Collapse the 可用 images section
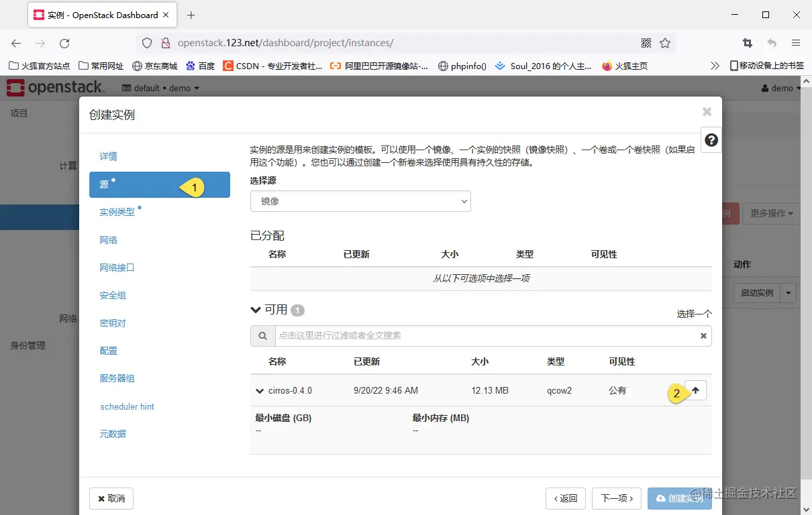This screenshot has height=515, width=812. (256, 310)
